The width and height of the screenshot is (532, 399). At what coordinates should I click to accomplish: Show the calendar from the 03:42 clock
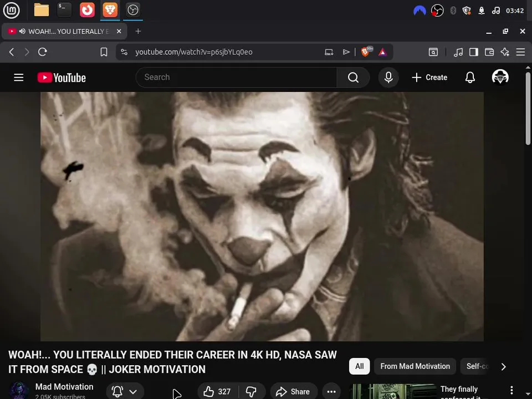515,11
